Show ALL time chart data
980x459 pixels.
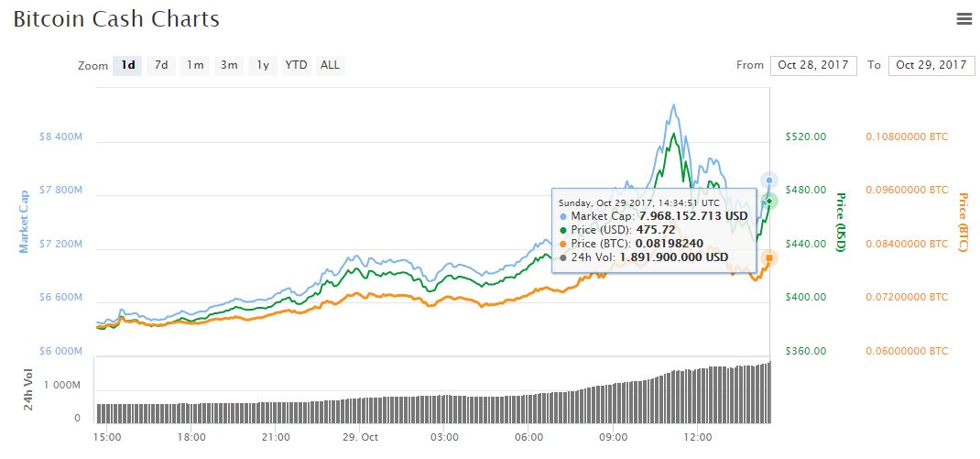point(330,65)
